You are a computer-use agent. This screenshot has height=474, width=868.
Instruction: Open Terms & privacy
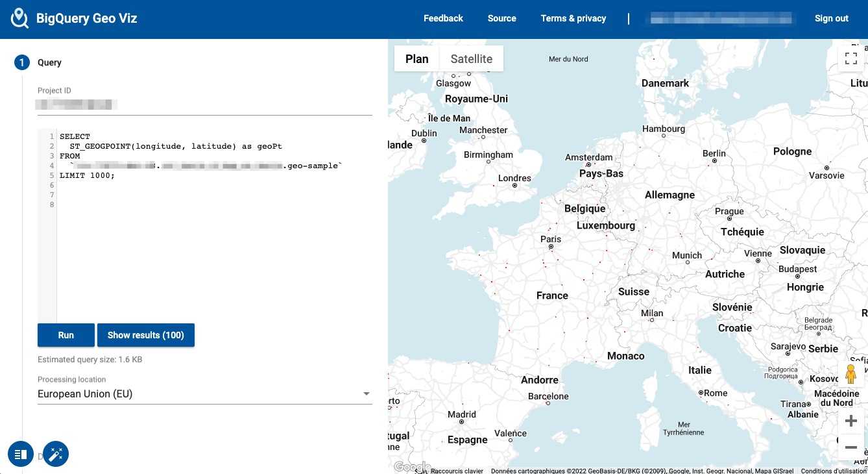pos(573,18)
